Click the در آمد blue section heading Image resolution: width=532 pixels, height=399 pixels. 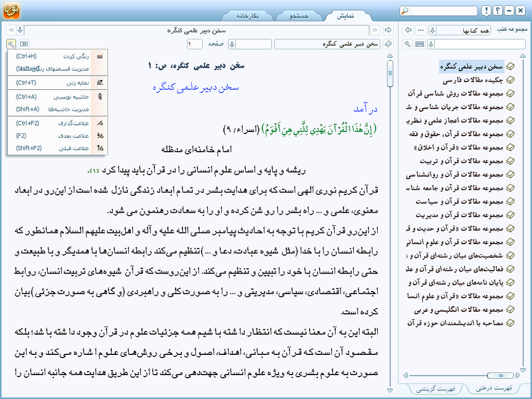365,109
